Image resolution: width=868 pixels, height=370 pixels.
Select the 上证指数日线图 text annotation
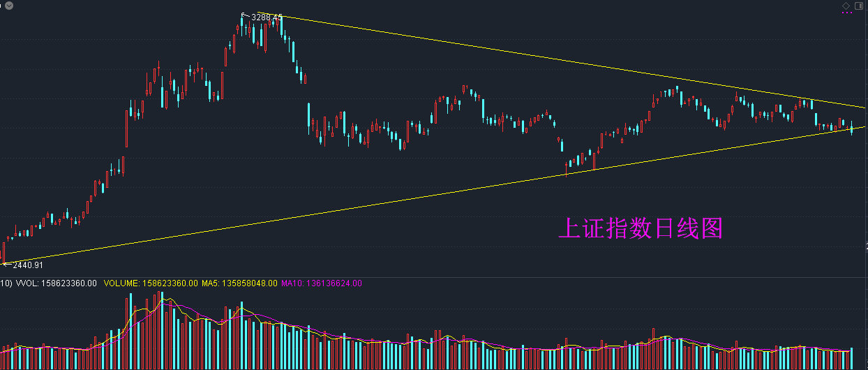(x=641, y=228)
